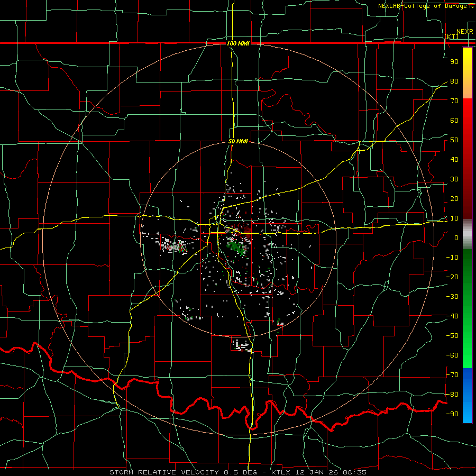The image size is (476, 476).
Task: Click the -50 scale value
Action: 452,336
